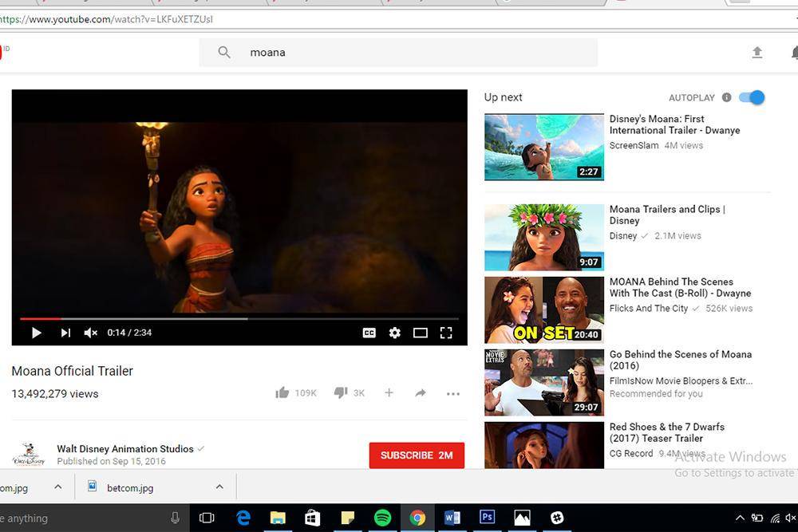Open Sticky Notes from taskbar
Viewport: 798px width, 532px height.
click(x=348, y=518)
